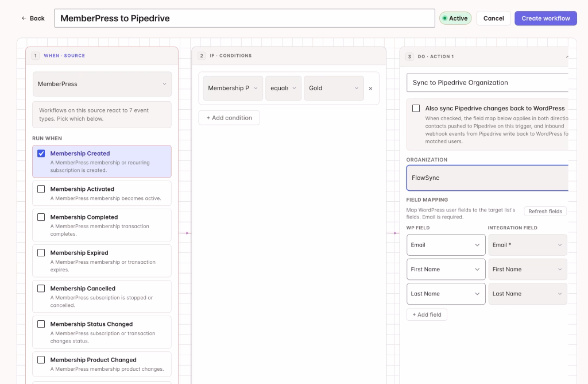
Task: Edit the workflow name MemberPress to Pipedrive
Action: pyautogui.click(x=245, y=18)
